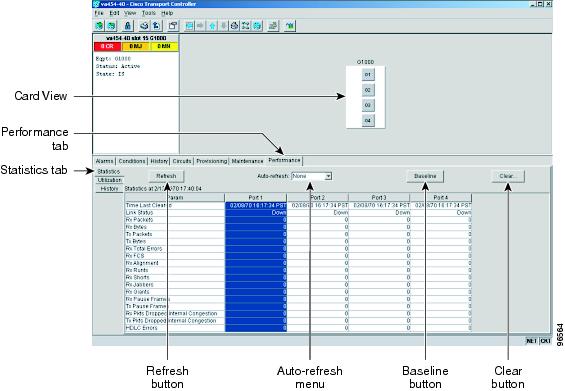The width and height of the screenshot is (565, 391).
Task: Click the print toolbar icon
Action: (x=144, y=26)
